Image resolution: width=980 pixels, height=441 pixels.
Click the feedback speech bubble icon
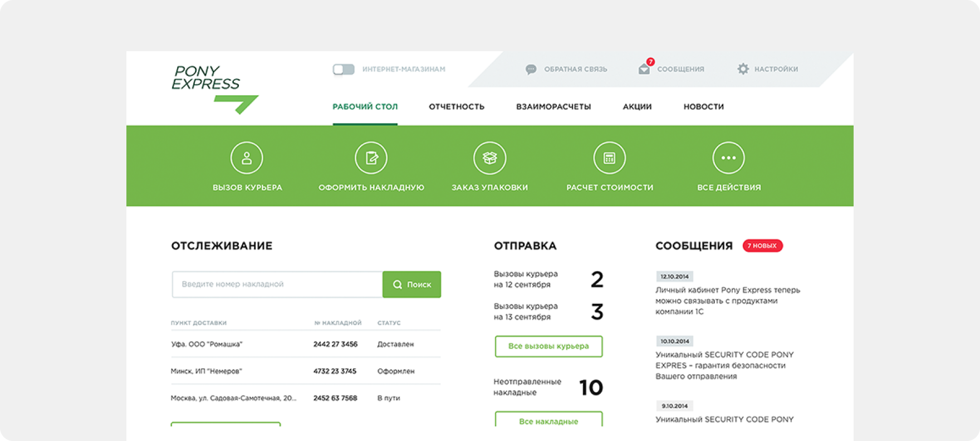(531, 70)
